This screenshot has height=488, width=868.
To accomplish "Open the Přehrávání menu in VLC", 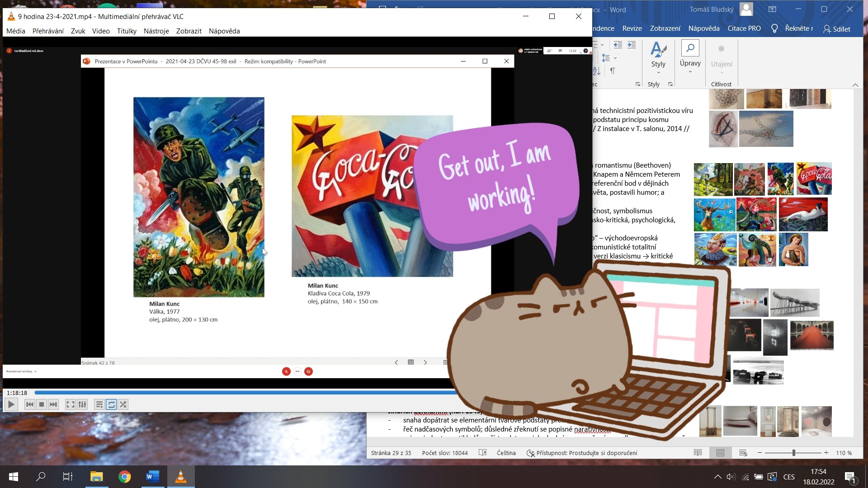I will click(48, 31).
